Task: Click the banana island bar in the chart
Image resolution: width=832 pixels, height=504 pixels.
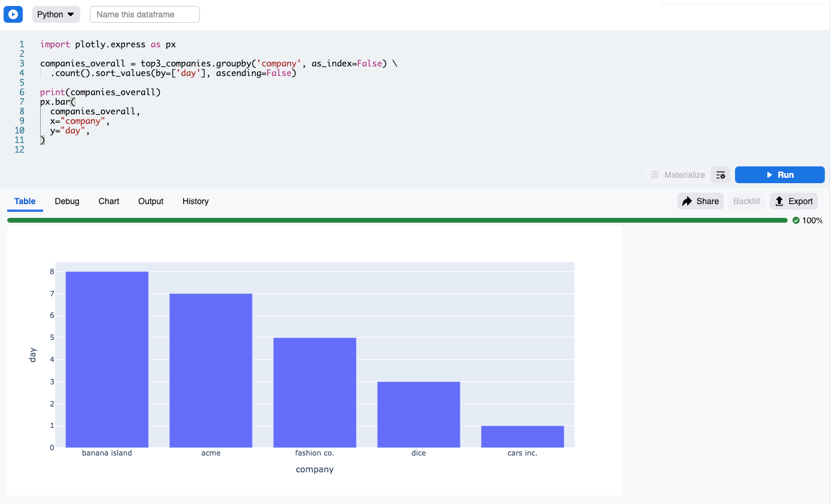Action: pos(107,359)
